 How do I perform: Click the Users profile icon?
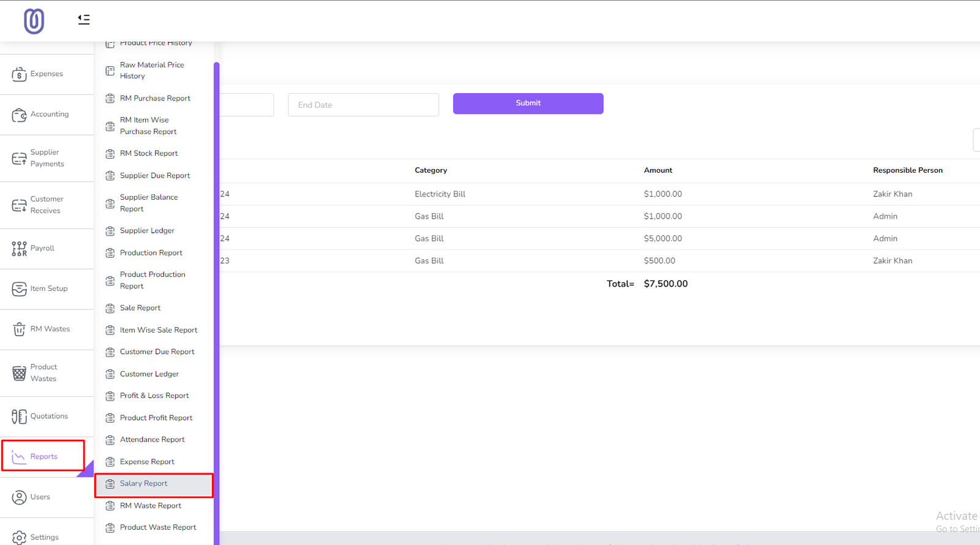click(19, 497)
